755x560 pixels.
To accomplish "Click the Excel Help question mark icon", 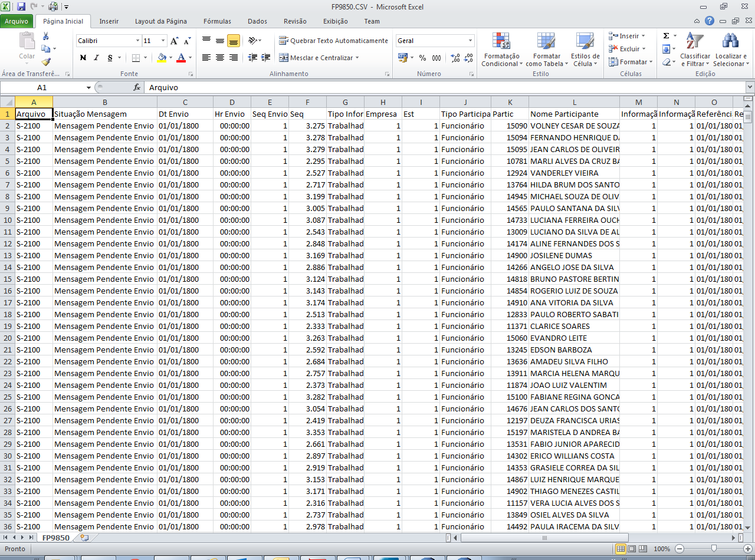I will pyautogui.click(x=710, y=21).
